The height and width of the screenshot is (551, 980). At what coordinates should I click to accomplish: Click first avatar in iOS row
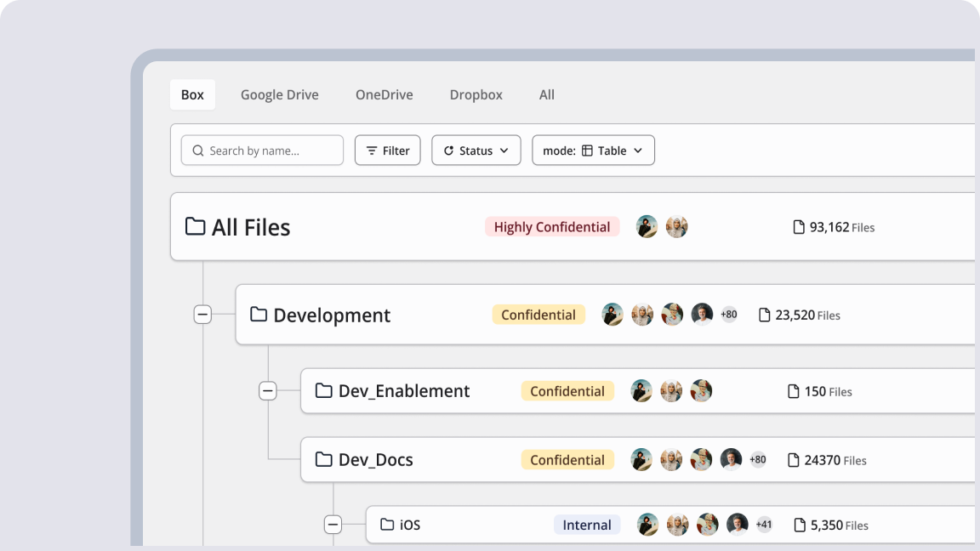[x=647, y=525]
